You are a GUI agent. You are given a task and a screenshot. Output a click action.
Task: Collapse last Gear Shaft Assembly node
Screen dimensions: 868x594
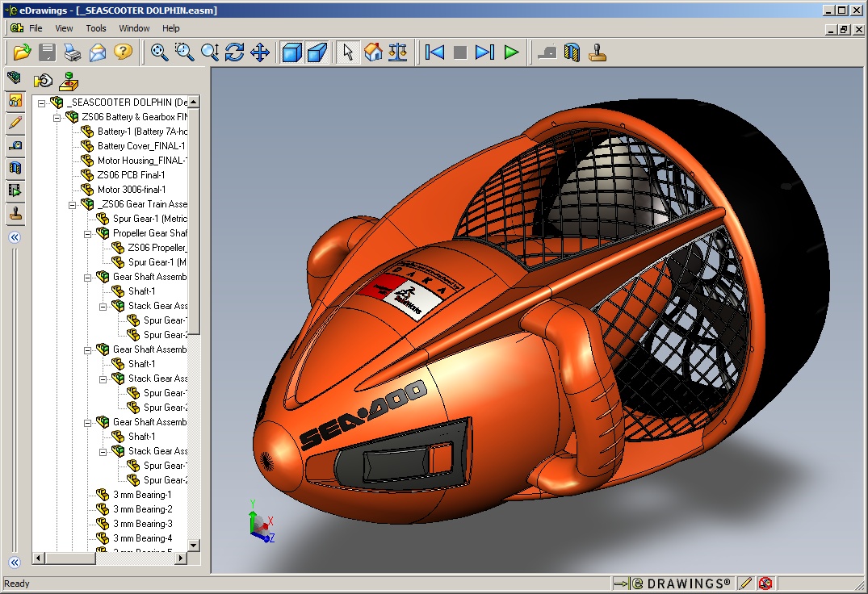87,423
